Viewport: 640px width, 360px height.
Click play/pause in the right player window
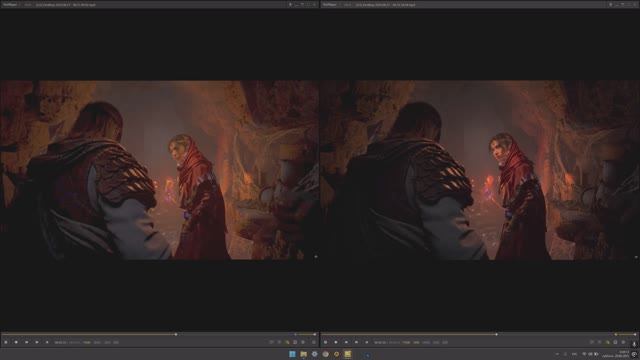[x=325, y=342]
